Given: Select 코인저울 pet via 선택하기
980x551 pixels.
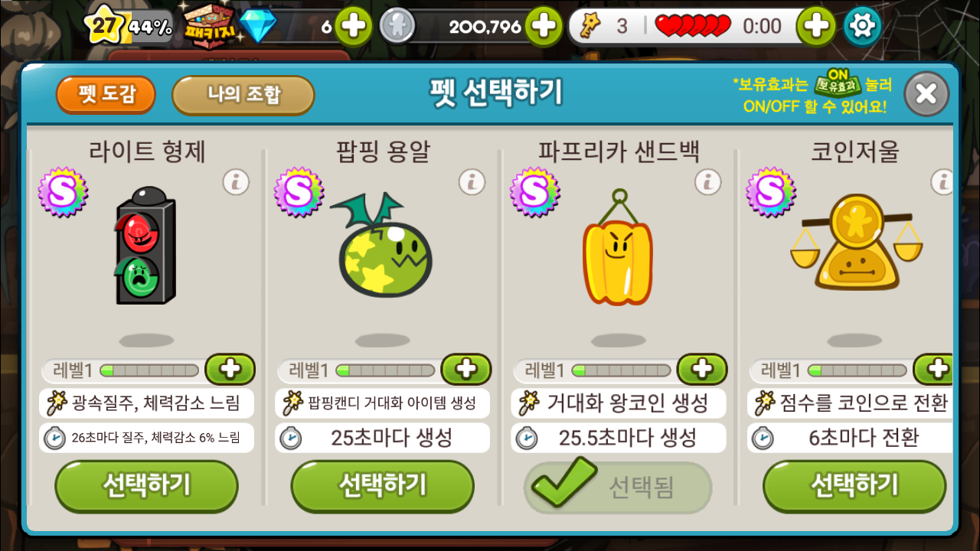Looking at the screenshot, I should click(x=854, y=487).
